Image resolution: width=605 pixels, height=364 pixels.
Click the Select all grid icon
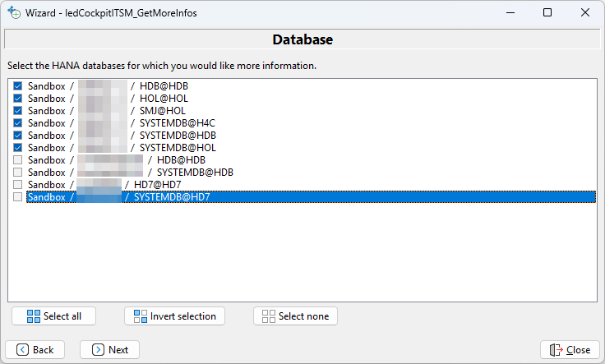[34, 316]
